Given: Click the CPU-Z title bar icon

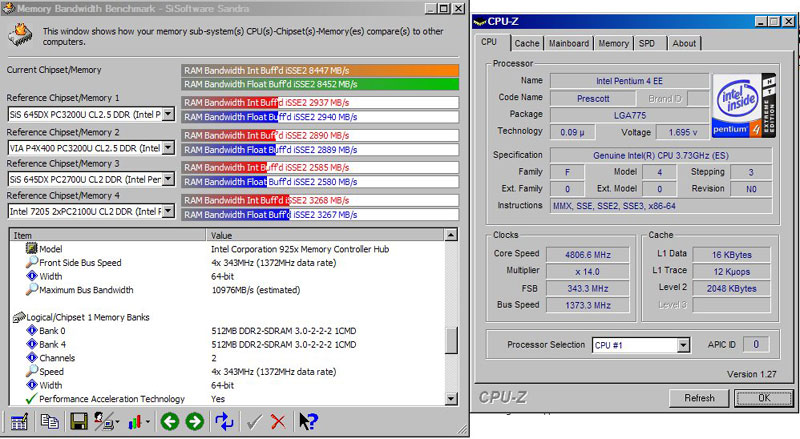Looking at the screenshot, I should [x=479, y=21].
